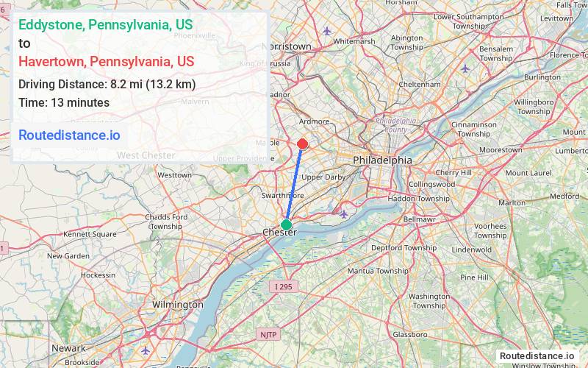Click the Cherry Hill map label
Screen dimensions: 588x368
coord(453,173)
